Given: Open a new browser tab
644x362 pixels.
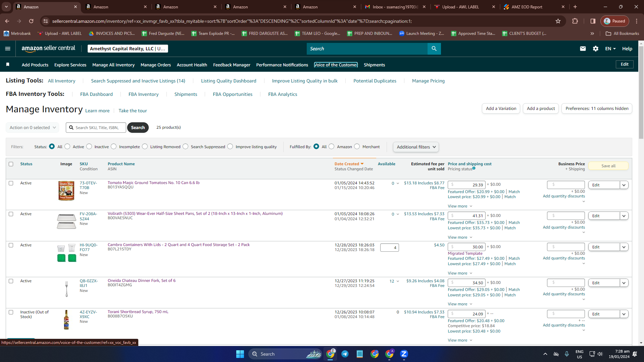Looking at the screenshot, I should click(x=575, y=7).
